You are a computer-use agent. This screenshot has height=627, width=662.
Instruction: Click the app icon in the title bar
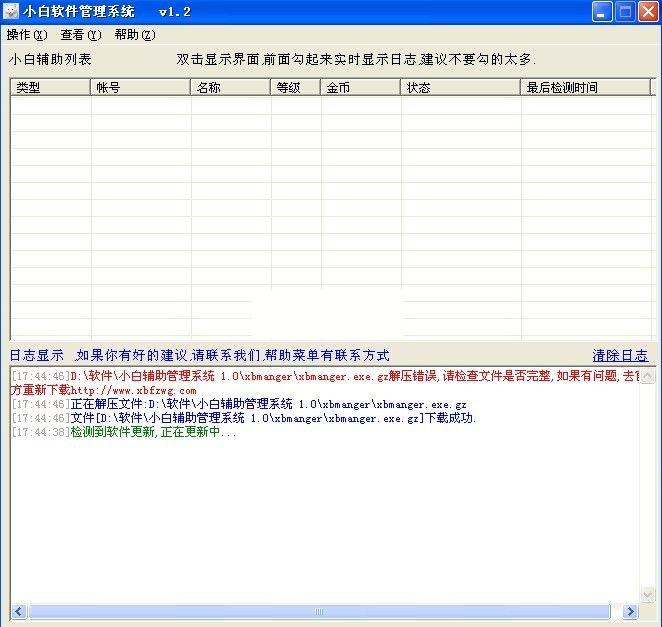click(x=12, y=12)
